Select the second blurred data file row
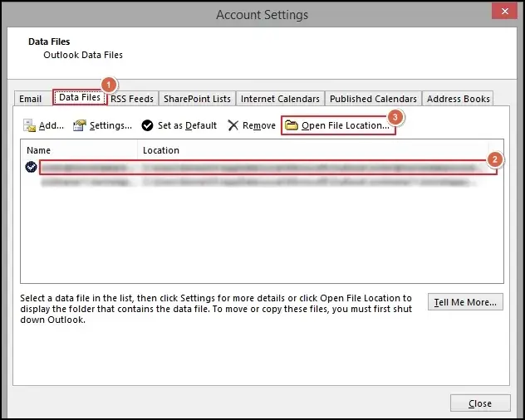Image resolution: width=525 pixels, height=420 pixels. pyautogui.click(x=258, y=183)
